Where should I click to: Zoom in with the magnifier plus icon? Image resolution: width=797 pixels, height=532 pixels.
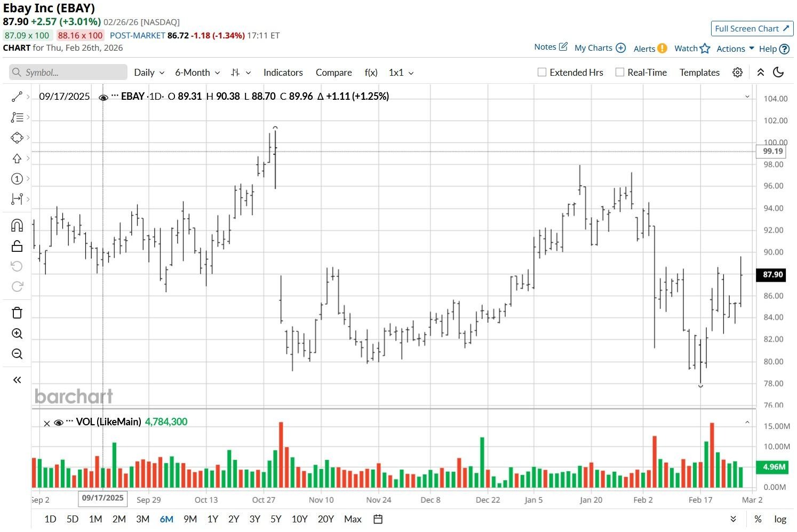coord(17,334)
